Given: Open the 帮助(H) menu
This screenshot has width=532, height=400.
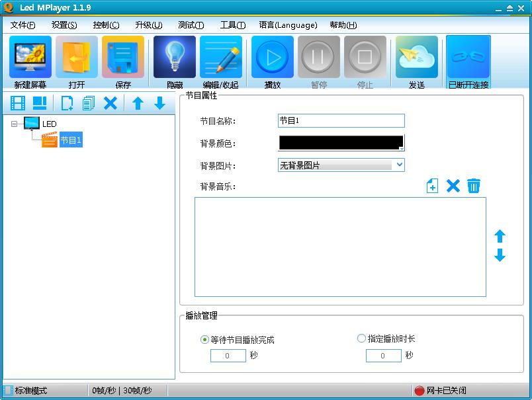Looking at the screenshot, I should (x=343, y=25).
